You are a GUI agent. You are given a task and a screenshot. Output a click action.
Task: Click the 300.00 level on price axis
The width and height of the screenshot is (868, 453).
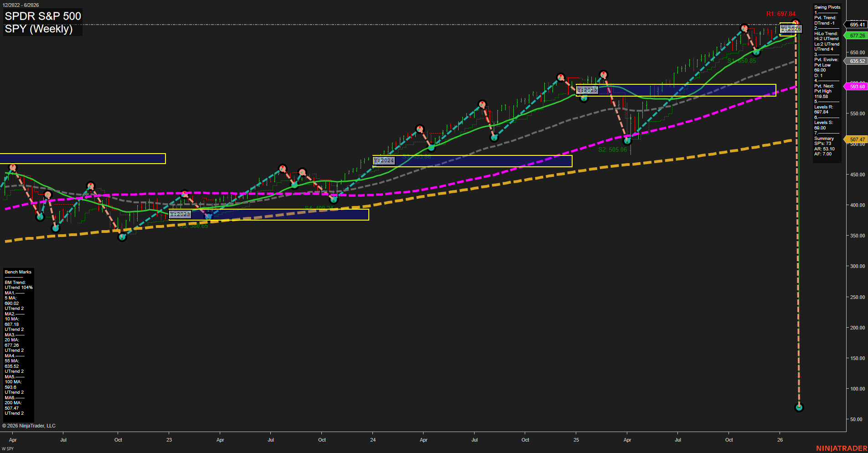coord(857,266)
